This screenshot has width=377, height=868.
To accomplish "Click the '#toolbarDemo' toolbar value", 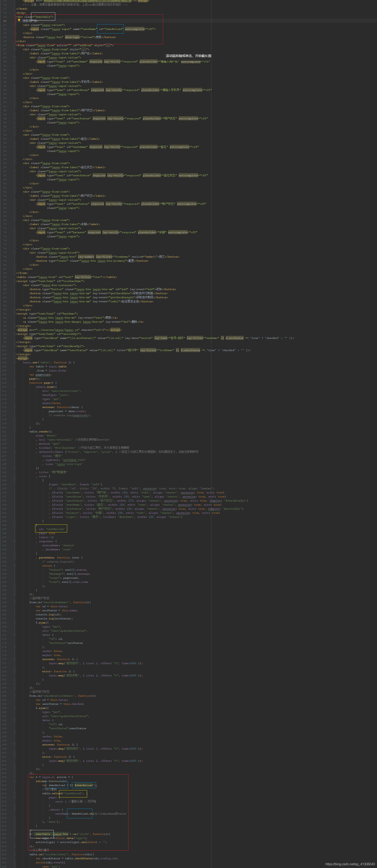I will point(65,448).
